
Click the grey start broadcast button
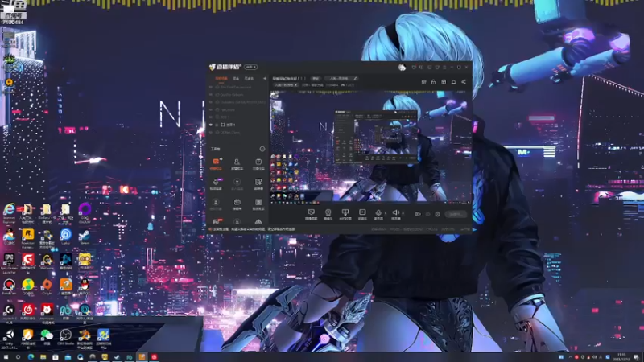click(456, 214)
